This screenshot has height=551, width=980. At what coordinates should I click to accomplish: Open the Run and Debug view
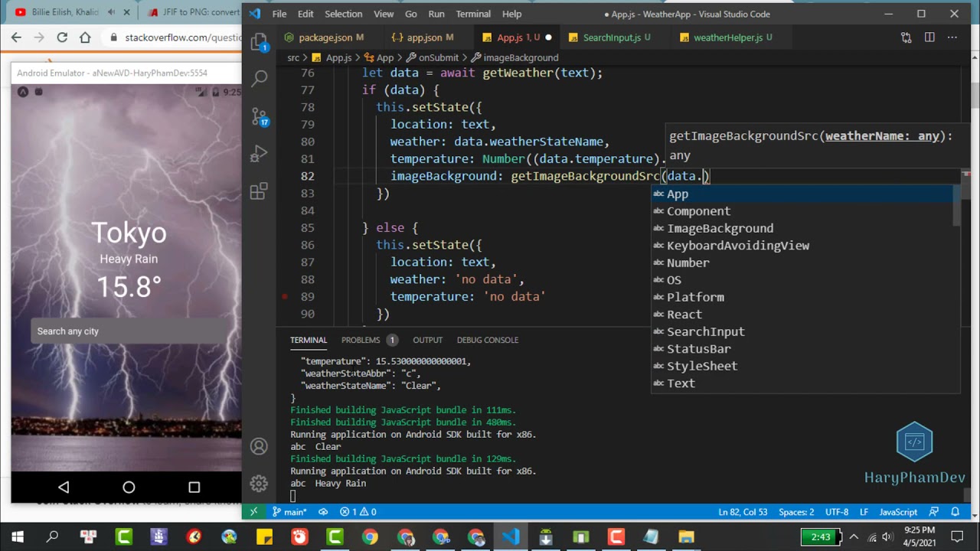pos(259,153)
